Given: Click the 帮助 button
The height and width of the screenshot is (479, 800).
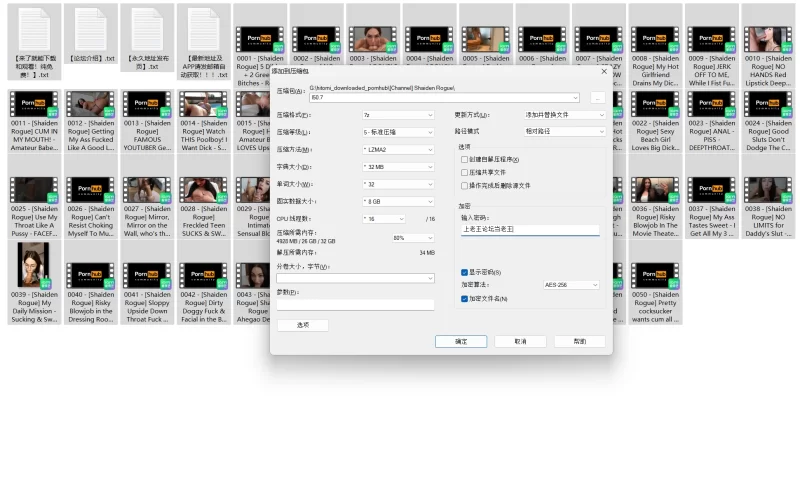Looking at the screenshot, I should click(580, 341).
